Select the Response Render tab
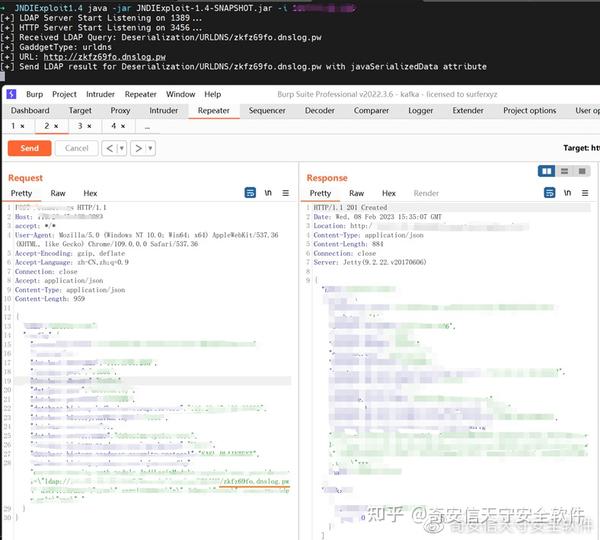Screen dimensions: 600x540 click(x=426, y=193)
